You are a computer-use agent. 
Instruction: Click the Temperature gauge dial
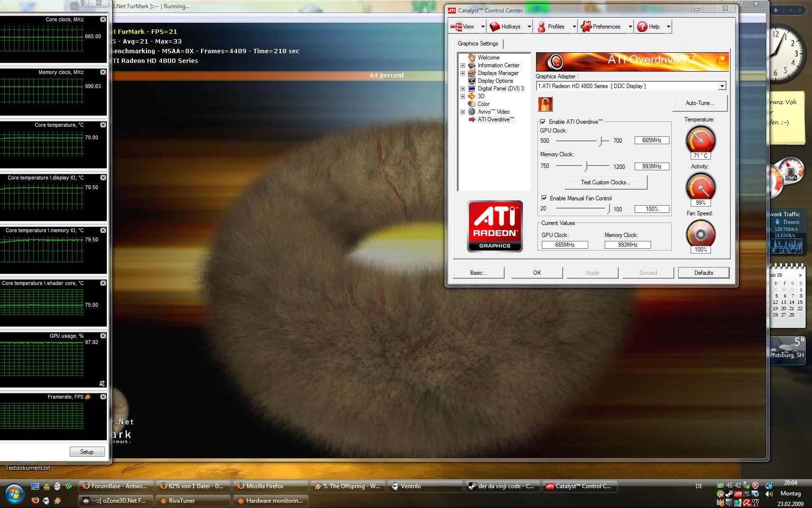700,139
